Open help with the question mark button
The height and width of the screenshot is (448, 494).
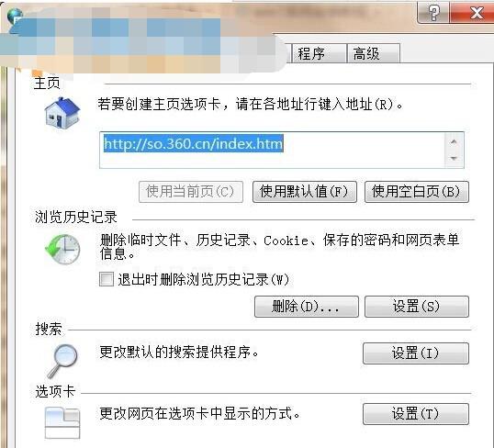pos(433,13)
